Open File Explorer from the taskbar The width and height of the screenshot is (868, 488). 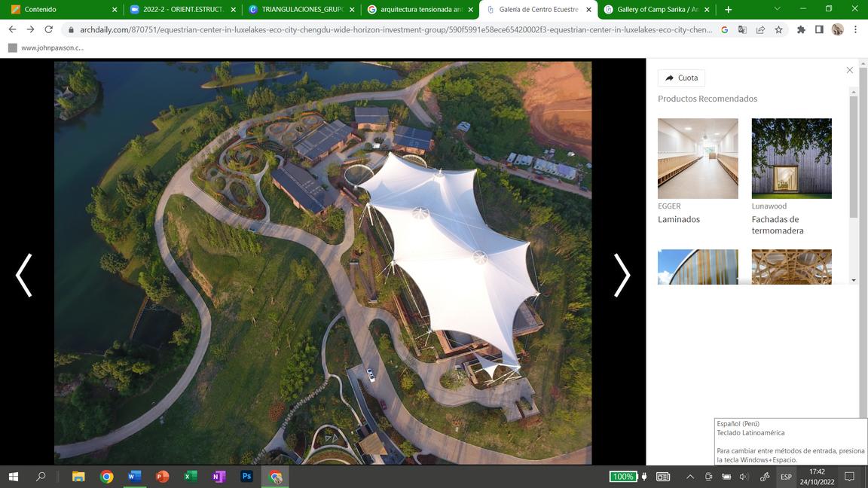click(78, 477)
